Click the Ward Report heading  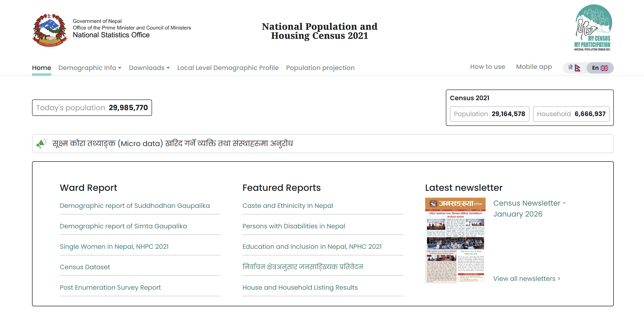point(88,187)
